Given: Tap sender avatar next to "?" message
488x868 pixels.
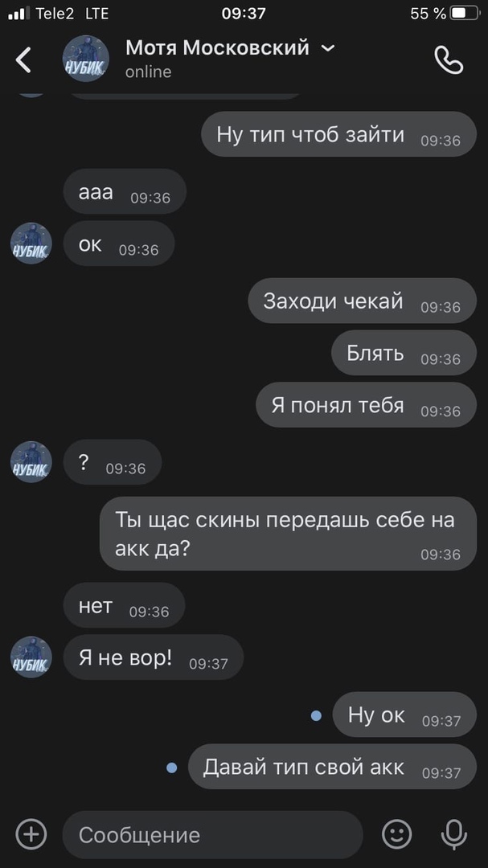Looking at the screenshot, I should click(x=31, y=461).
